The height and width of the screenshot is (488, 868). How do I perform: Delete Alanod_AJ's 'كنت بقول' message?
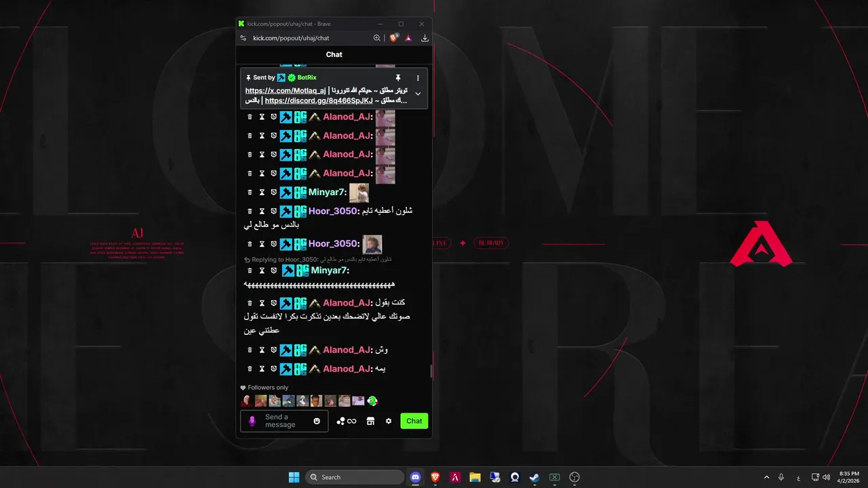tap(250, 303)
